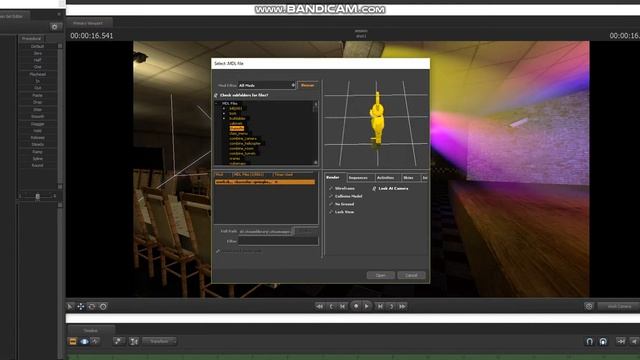The image size is (640, 360).
Task: Expand the second subfolder under MDL Files
Action: [224, 113]
